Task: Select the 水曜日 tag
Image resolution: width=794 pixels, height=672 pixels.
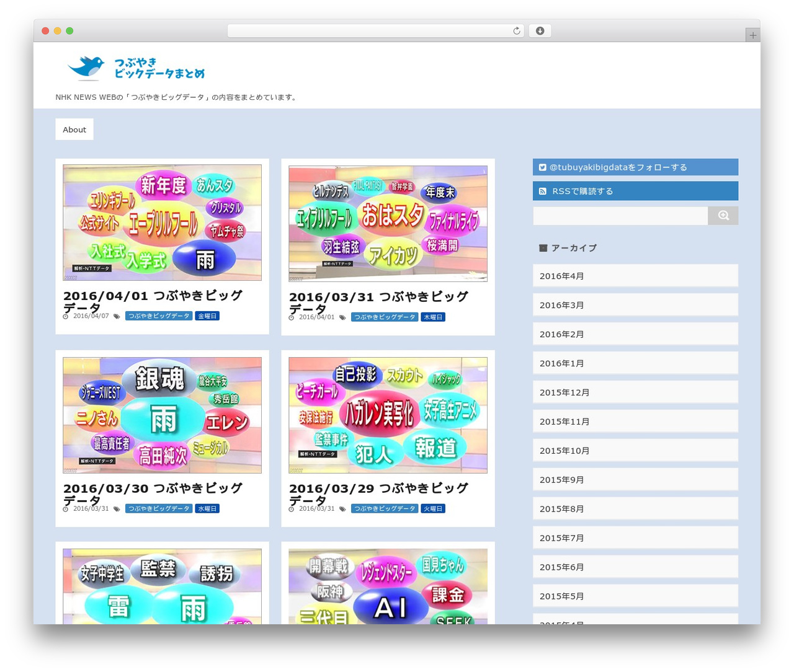Action: (207, 509)
